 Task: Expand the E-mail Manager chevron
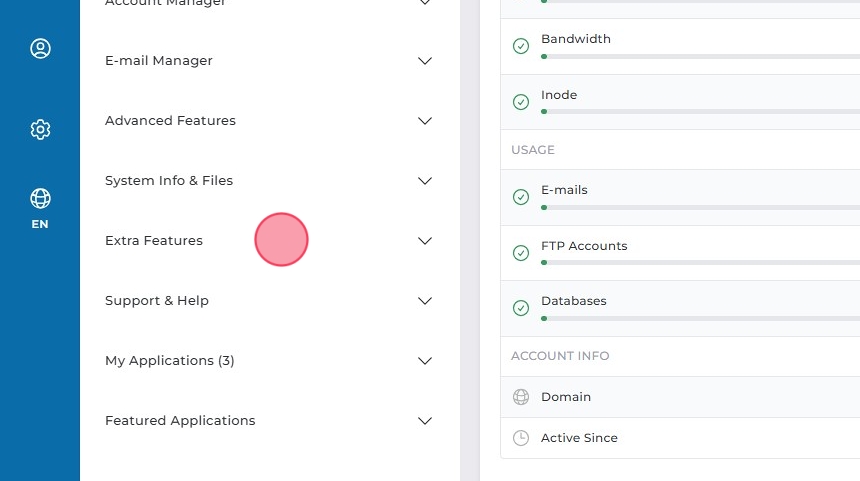pyautogui.click(x=425, y=61)
